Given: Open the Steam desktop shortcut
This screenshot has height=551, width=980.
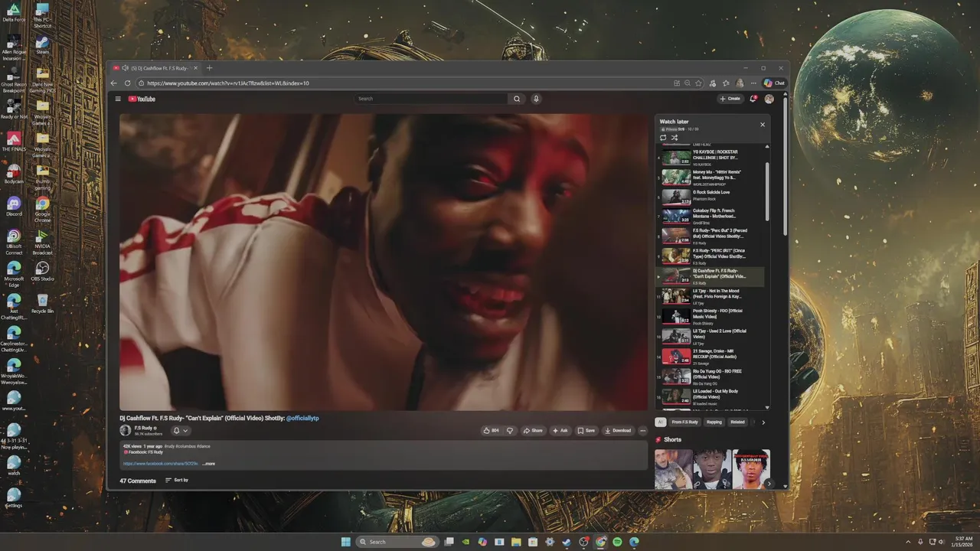Looking at the screenshot, I should [x=42, y=45].
